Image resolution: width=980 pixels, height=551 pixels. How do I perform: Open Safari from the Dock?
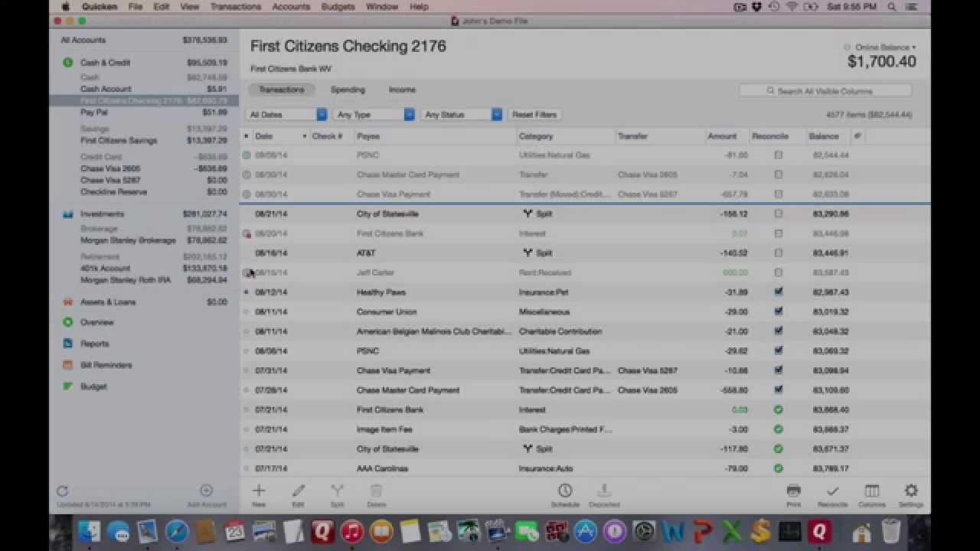point(176,531)
